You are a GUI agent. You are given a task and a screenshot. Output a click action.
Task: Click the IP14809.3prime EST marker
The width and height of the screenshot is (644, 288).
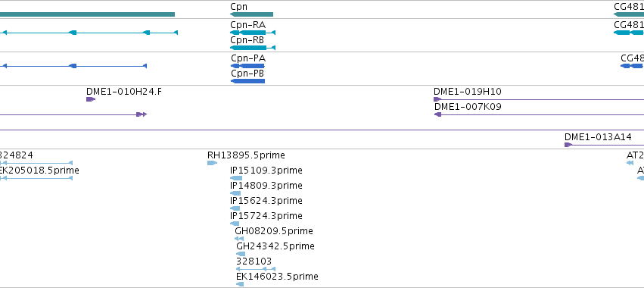(235, 193)
